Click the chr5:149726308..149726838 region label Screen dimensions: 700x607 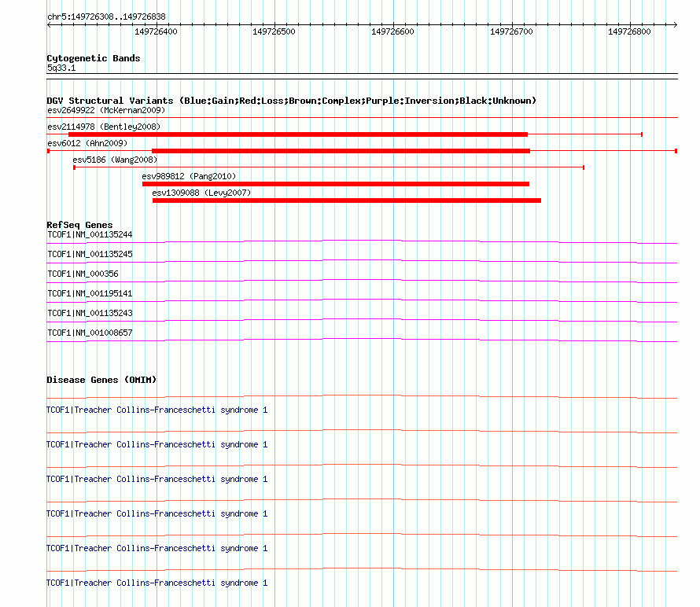pyautogui.click(x=106, y=17)
